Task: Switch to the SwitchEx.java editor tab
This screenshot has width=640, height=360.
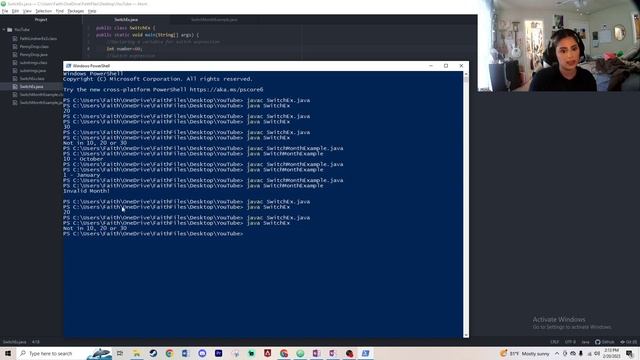Action: pos(126,20)
